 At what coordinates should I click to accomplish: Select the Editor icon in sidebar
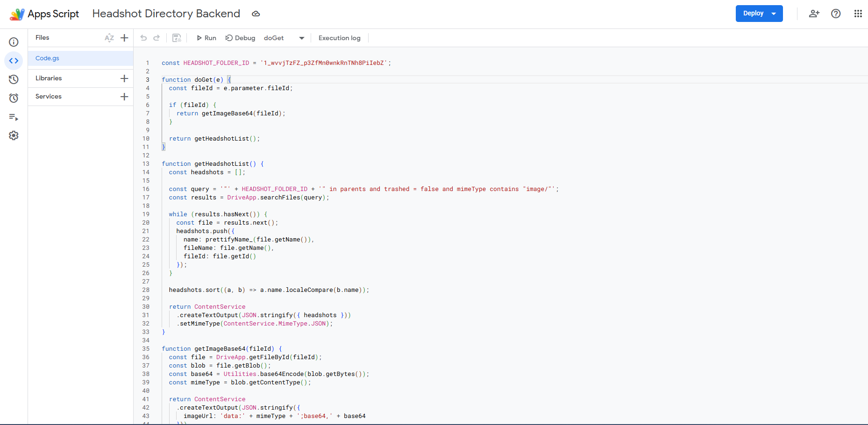14,61
